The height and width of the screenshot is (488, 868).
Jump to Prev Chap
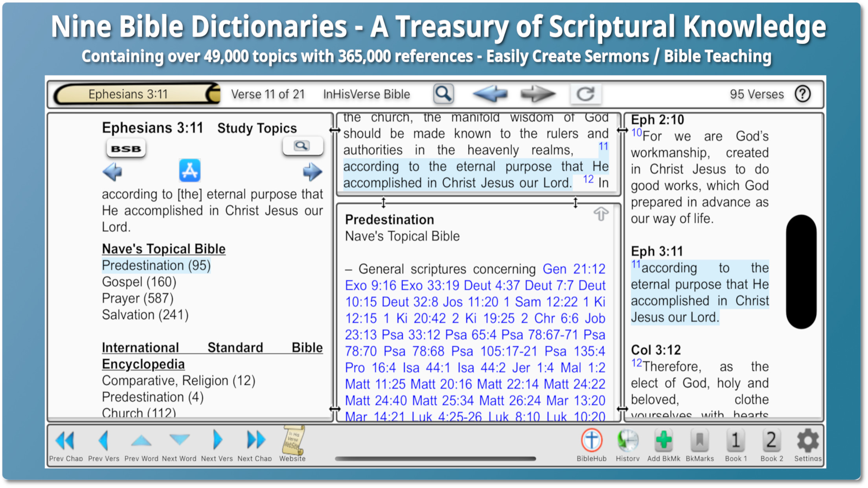66,445
